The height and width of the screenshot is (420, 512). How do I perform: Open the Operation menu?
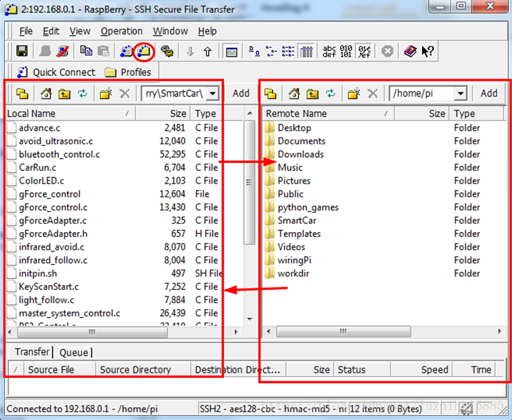pyautogui.click(x=122, y=31)
